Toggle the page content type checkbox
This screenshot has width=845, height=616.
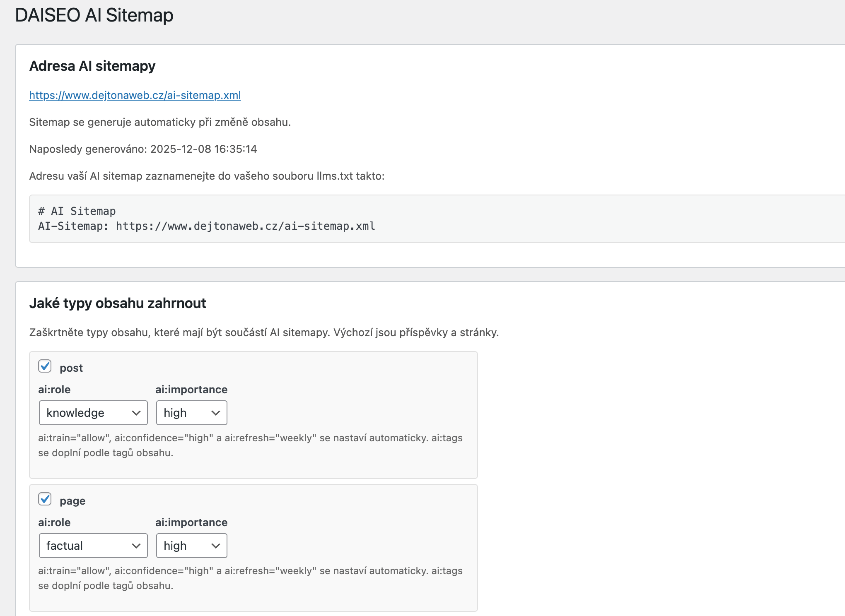[x=45, y=499]
